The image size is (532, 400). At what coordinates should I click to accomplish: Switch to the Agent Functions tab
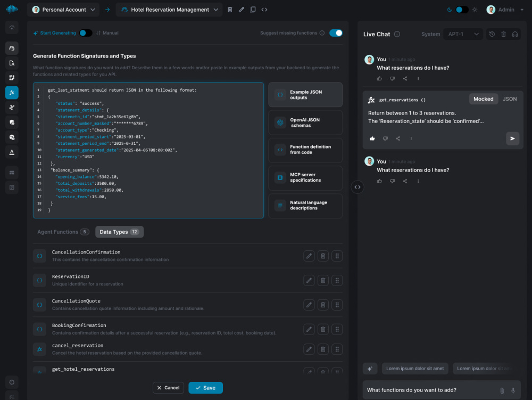click(x=63, y=232)
